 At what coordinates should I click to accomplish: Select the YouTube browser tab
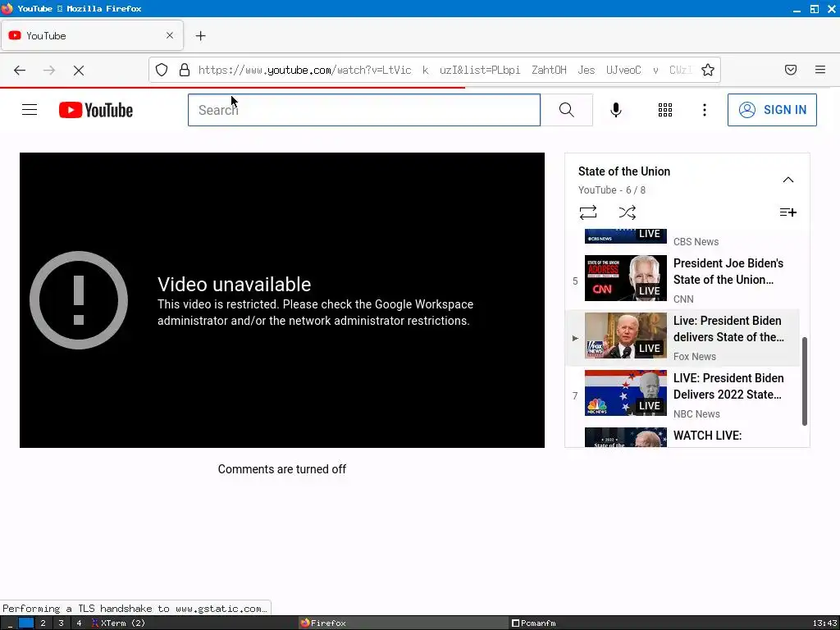92,36
